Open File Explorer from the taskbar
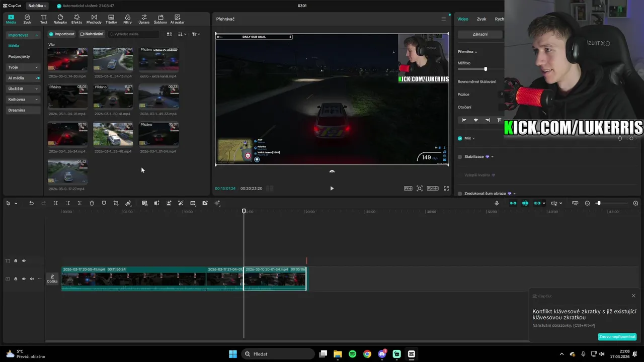Viewport: 644px width, 362px height. tap(338, 354)
